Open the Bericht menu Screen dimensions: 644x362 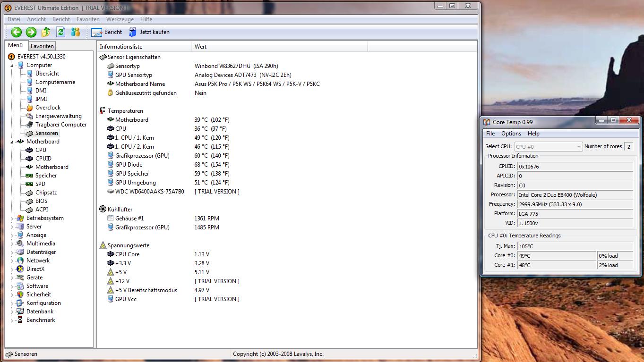[x=61, y=19]
